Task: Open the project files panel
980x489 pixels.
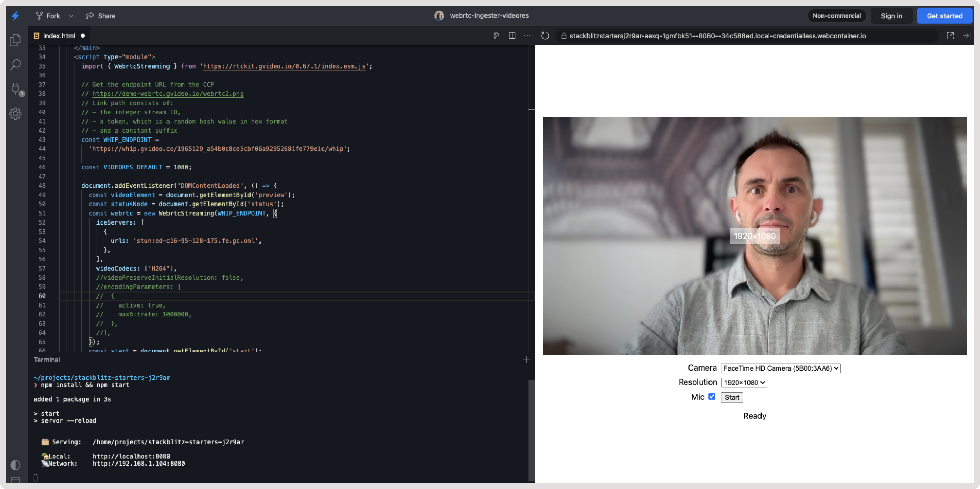Action: coord(15,40)
